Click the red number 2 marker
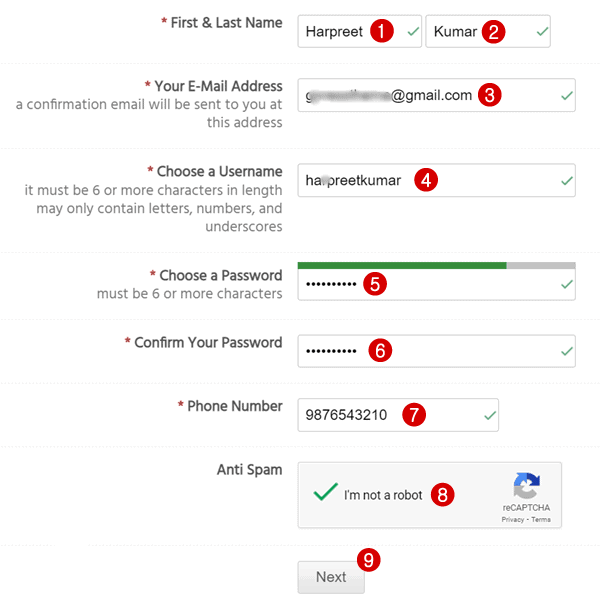Screen dimensions: 600x609 coord(493,32)
